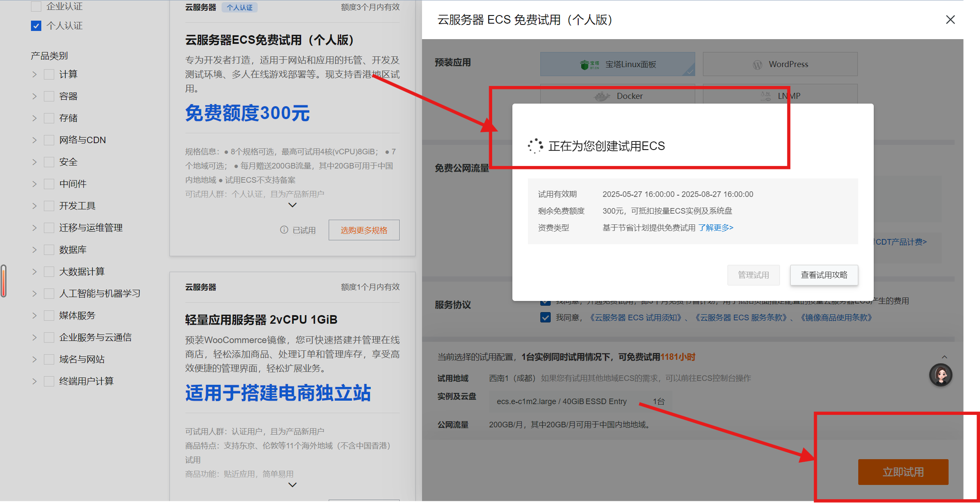
Task: Expand the 网络与CDN category
Action: 34,140
